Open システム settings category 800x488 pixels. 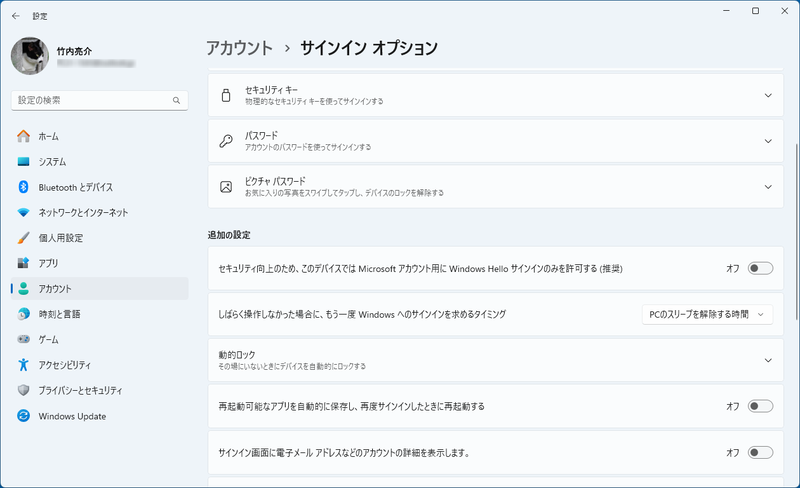[x=99, y=162]
